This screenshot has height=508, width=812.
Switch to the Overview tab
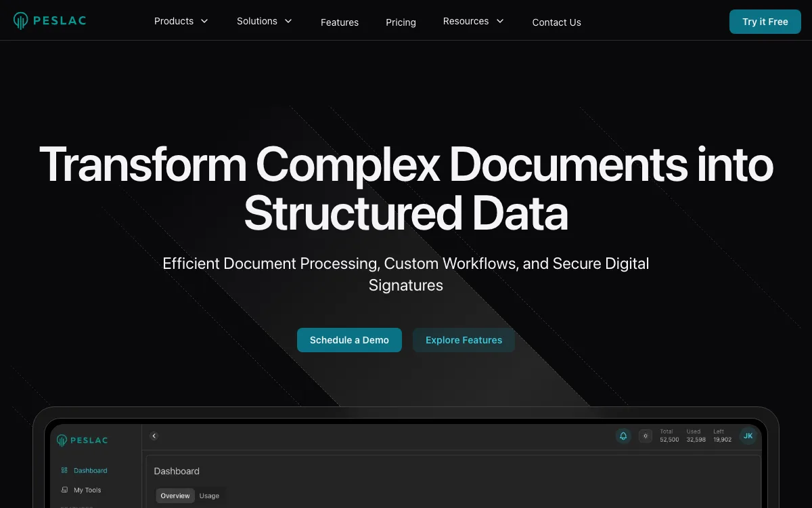click(175, 496)
